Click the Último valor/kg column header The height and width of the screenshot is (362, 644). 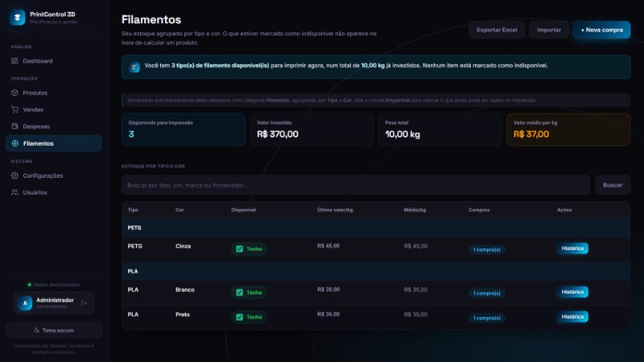335,210
